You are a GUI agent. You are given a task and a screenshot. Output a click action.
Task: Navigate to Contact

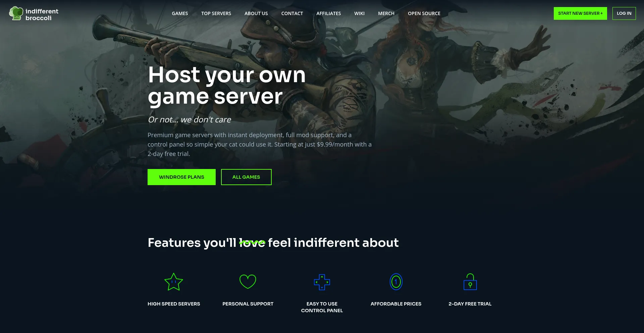click(292, 13)
